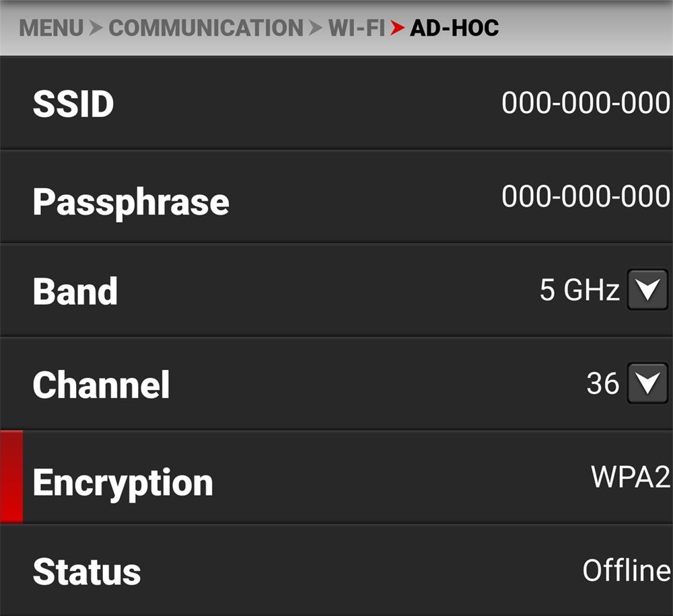Image resolution: width=673 pixels, height=616 pixels.
Task: Open the Channel dropdown arrow
Action: tap(647, 383)
